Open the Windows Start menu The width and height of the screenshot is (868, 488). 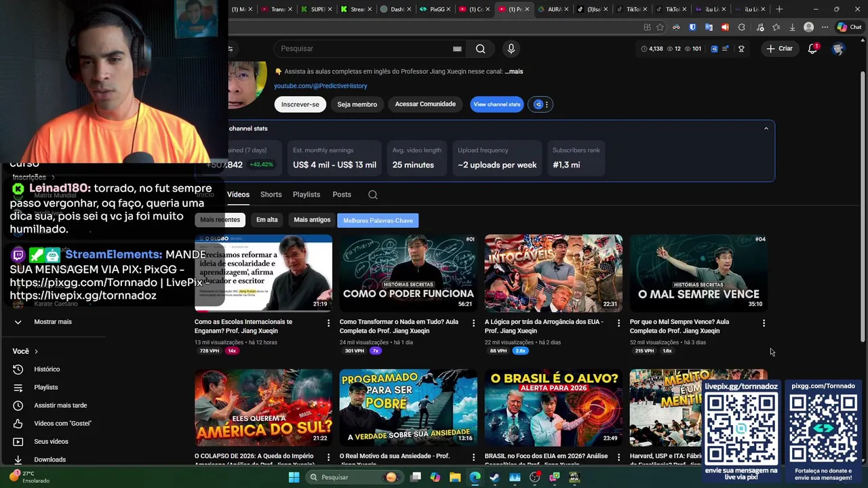point(294,477)
